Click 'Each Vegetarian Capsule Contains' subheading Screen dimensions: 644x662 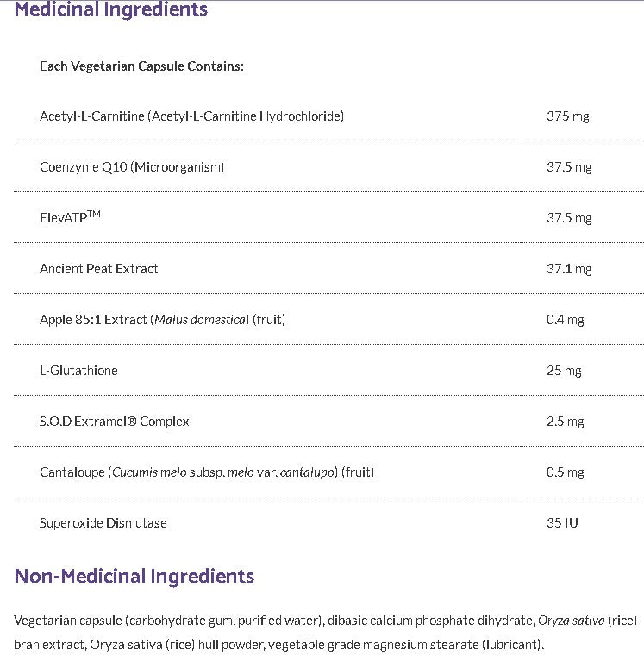pos(141,66)
